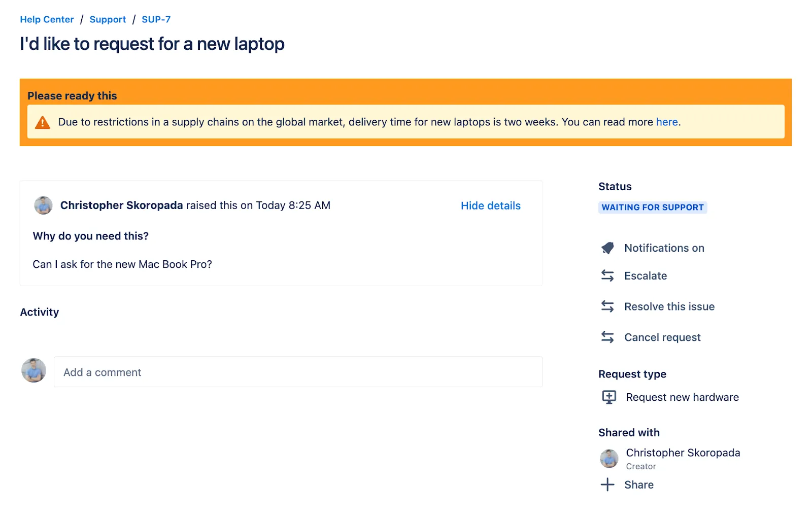This screenshot has height=518, width=812.
Task: Toggle Notifications on setting
Action: pyautogui.click(x=664, y=248)
